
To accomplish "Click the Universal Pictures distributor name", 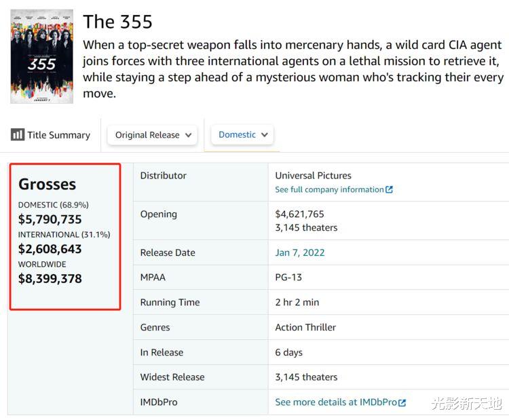I will [x=313, y=175].
